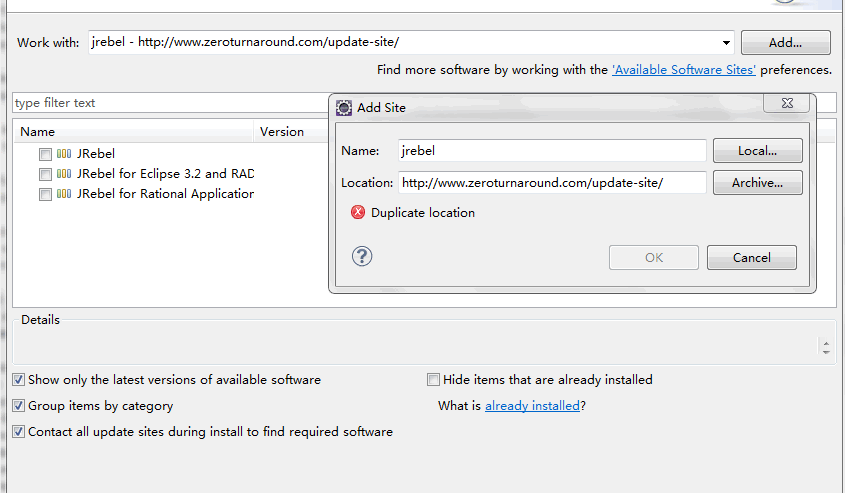Enable Hide items already installed option
This screenshot has height=493, width=845.
tap(433, 380)
